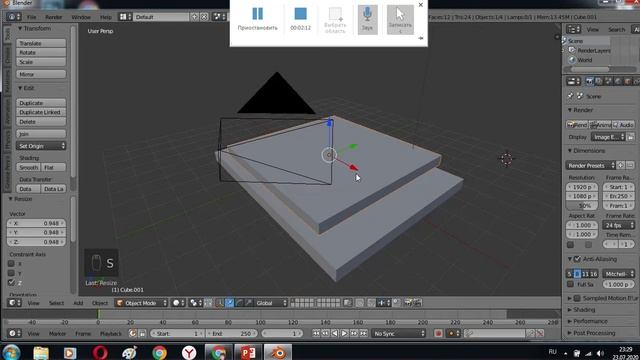This screenshot has height=360, width=640.
Task: Play the animation forward
Action: point(344,333)
